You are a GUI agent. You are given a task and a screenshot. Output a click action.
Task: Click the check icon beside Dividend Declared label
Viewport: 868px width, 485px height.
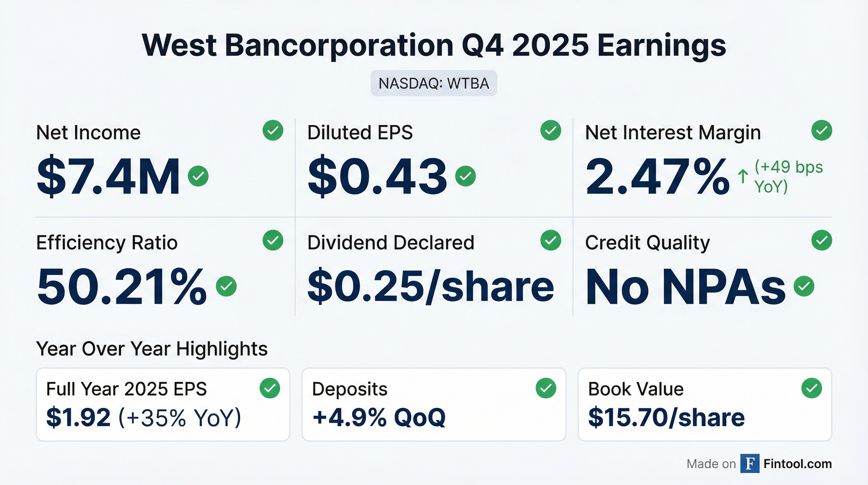[551, 240]
